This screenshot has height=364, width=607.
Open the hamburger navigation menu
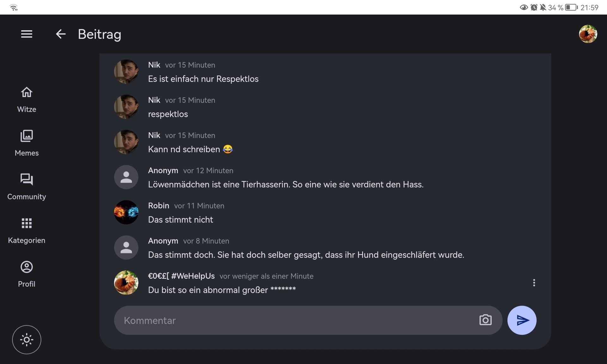27,34
